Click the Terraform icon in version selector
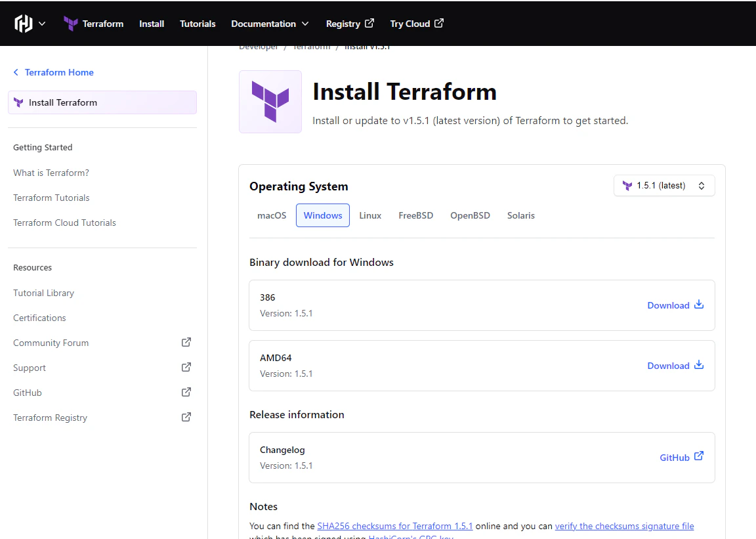Image resolution: width=756 pixels, height=539 pixels. tap(627, 186)
